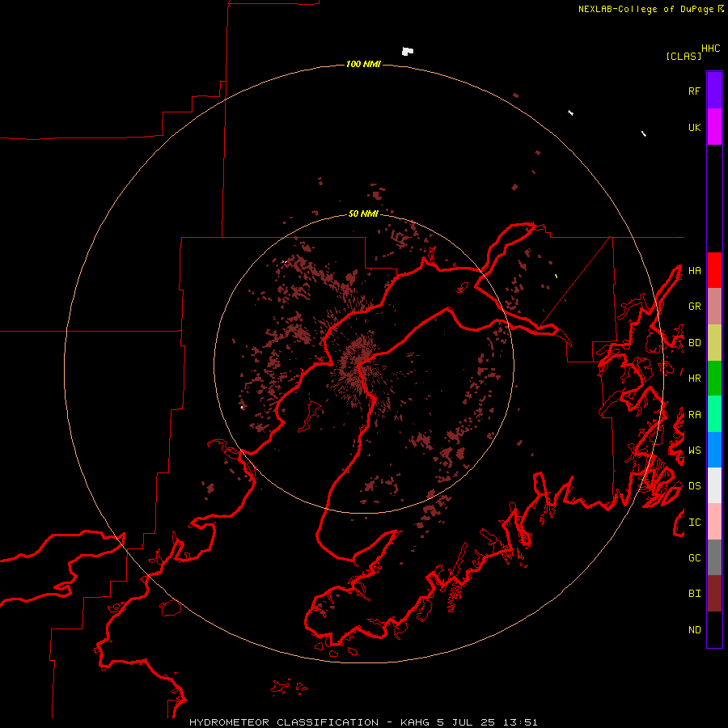Select the BD yellow legend swatch
Screen dimensions: 728x728
coord(714,343)
